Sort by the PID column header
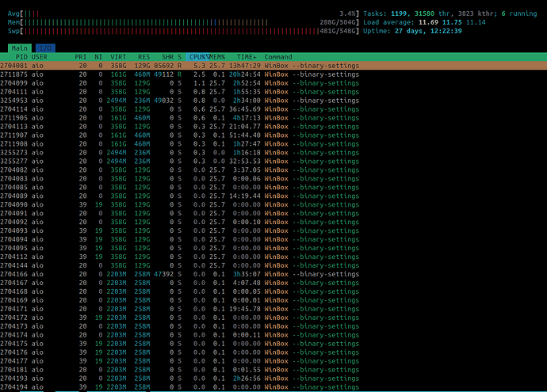Image resolution: width=547 pixels, height=392 pixels. (21, 57)
